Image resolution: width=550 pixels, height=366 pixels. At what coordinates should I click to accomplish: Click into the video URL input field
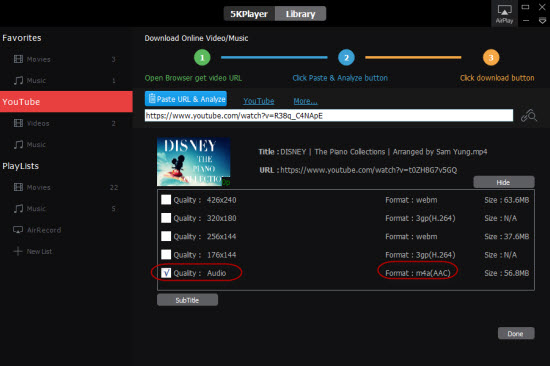(x=329, y=115)
